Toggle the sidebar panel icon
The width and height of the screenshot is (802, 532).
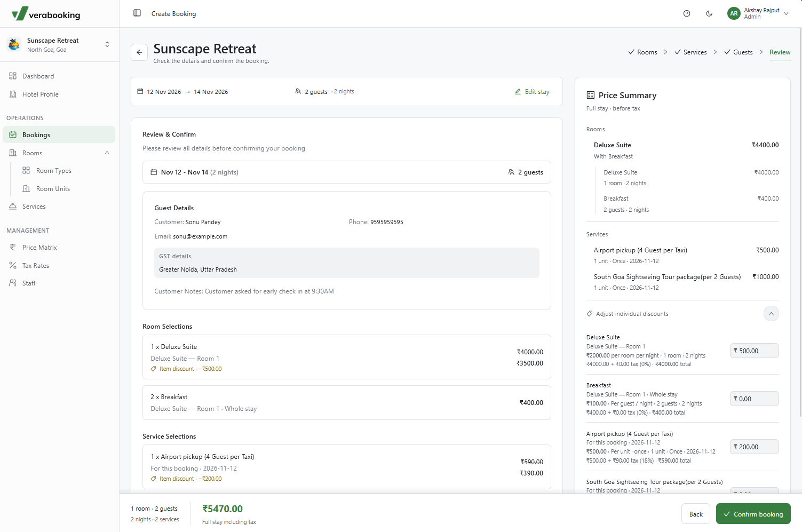[x=137, y=13]
